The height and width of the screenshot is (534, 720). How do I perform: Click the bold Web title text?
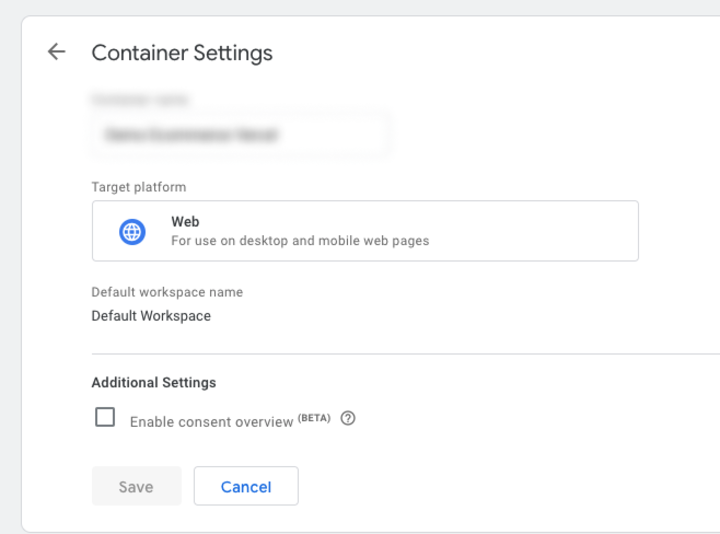pyautogui.click(x=185, y=222)
